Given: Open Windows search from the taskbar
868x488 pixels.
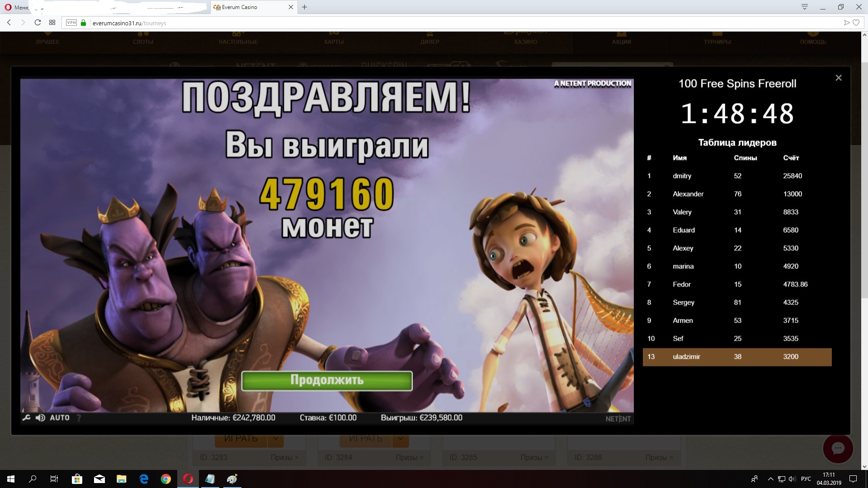Looking at the screenshot, I should click(33, 479).
